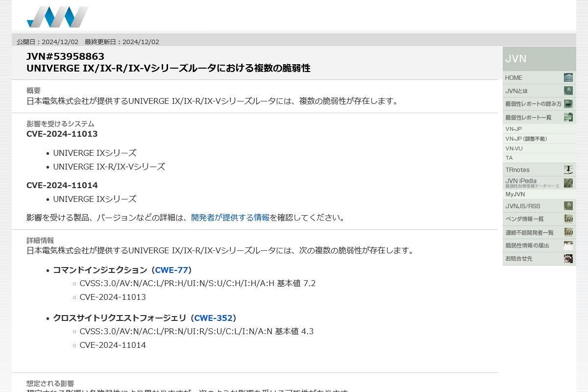Click the eye icon beside 脆弱性レポートの読み方
The image size is (588, 392).
pos(568,104)
